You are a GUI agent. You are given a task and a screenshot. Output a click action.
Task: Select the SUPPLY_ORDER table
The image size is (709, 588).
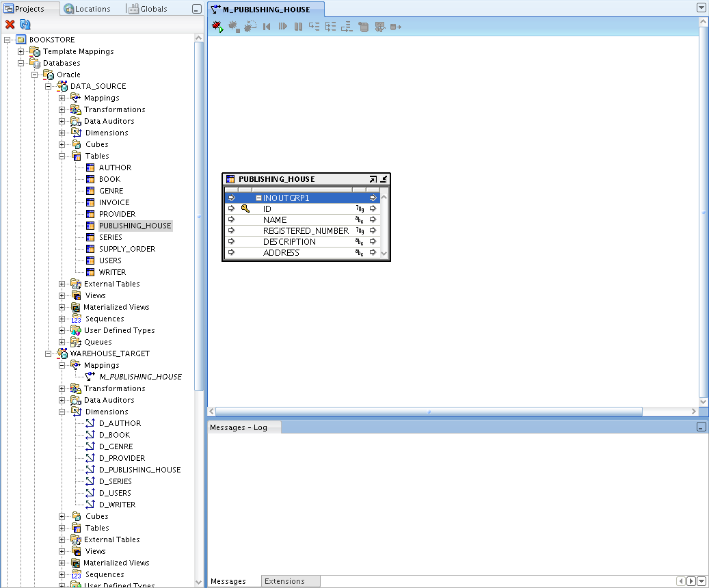[127, 249]
